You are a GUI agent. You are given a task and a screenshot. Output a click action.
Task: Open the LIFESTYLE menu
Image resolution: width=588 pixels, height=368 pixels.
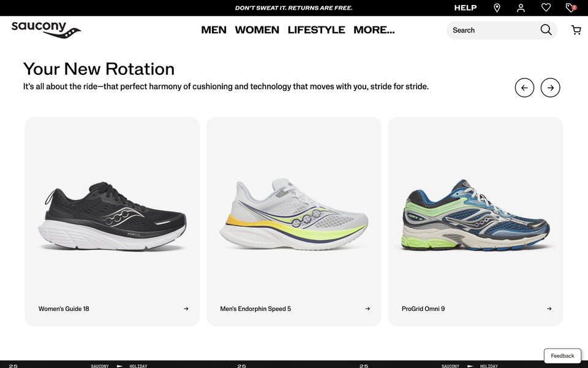(316, 29)
